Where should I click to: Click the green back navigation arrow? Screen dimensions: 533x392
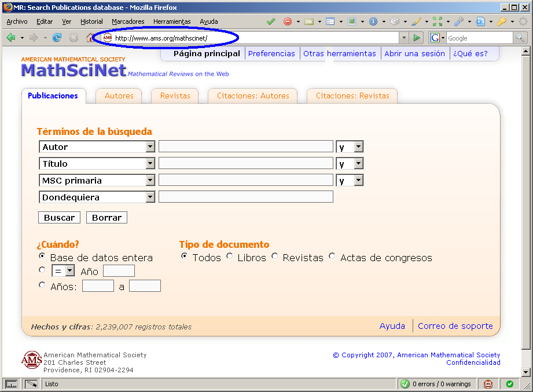tap(11, 38)
